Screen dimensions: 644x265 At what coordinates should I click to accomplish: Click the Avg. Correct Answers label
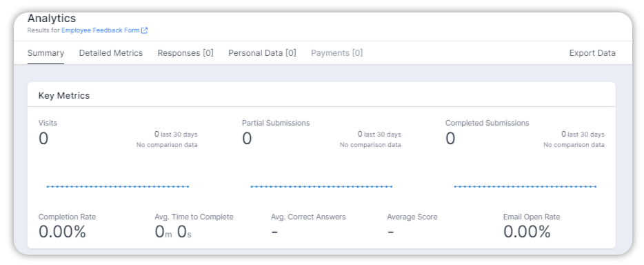click(308, 217)
